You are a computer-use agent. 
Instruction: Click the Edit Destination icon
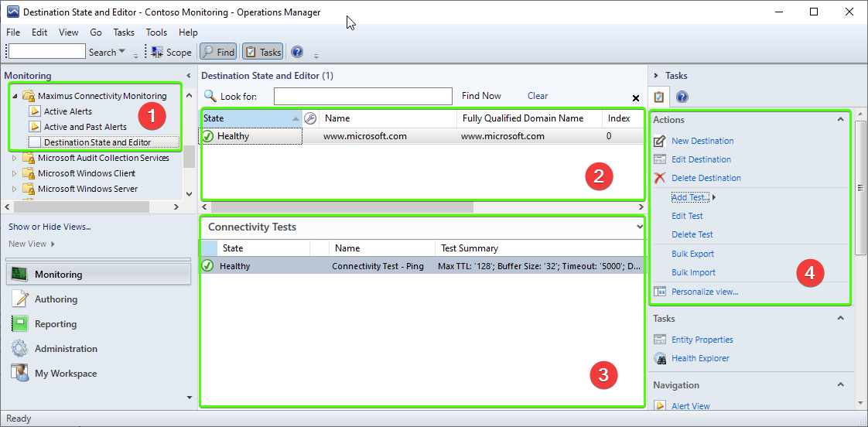click(x=660, y=159)
